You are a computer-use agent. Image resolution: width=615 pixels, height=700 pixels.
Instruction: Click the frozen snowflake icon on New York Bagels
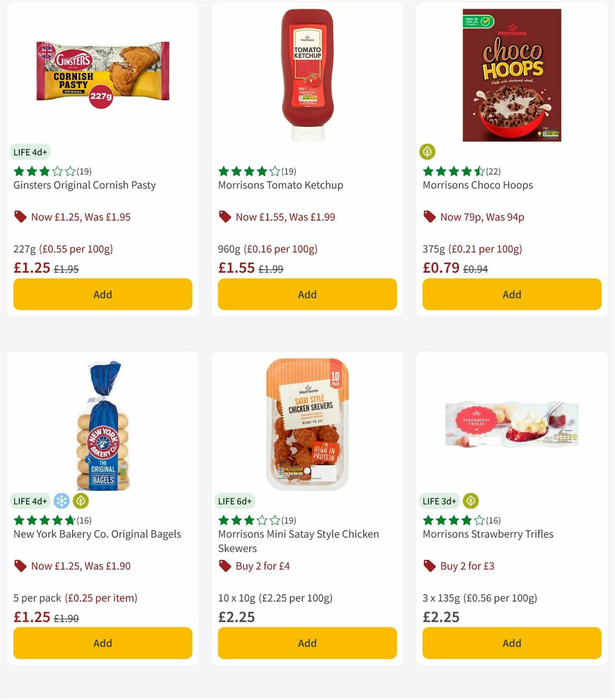pos(63,501)
